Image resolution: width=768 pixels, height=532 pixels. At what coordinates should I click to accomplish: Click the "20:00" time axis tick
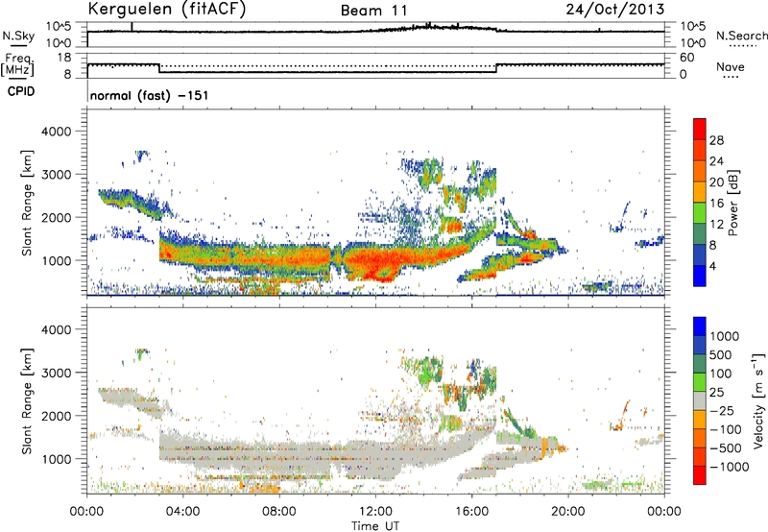pyautogui.click(x=567, y=512)
